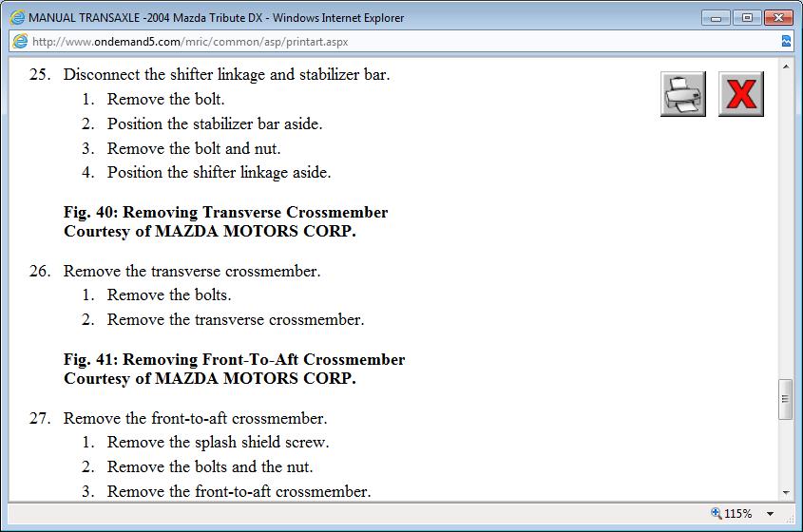Image resolution: width=803 pixels, height=532 pixels.
Task: Minimize the Internet Explorer window
Action: (716, 18)
